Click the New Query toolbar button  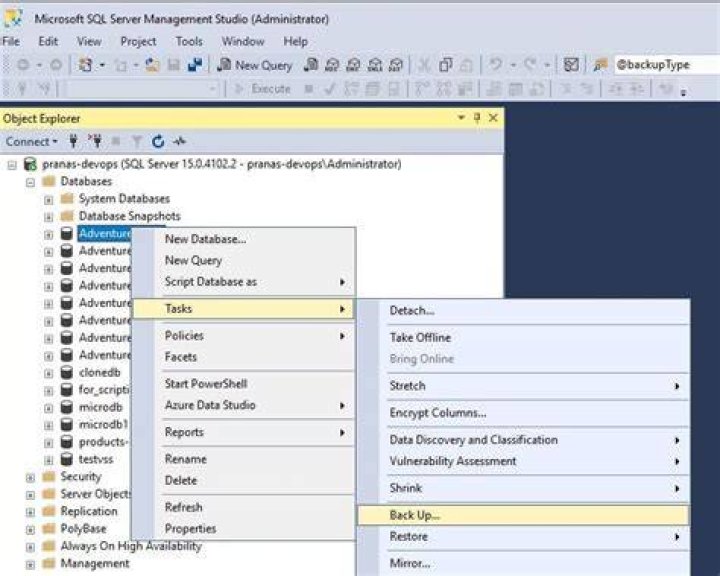pos(255,65)
